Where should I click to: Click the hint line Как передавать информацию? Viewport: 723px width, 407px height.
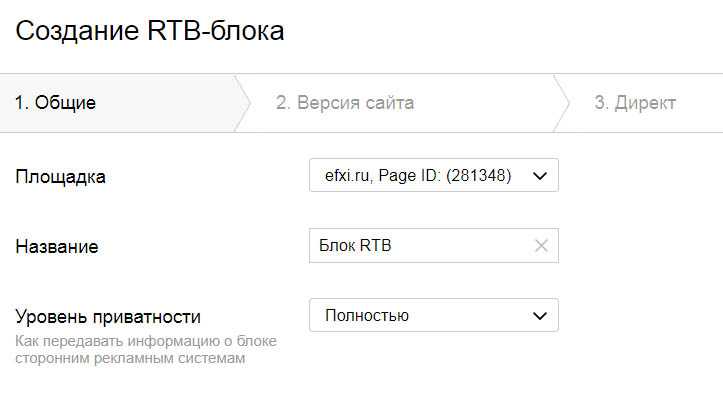[x=146, y=342]
